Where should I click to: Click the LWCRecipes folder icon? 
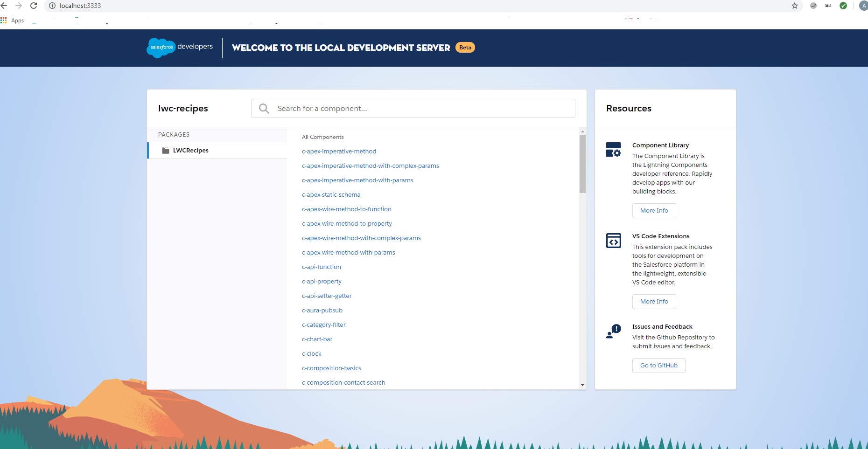point(166,150)
